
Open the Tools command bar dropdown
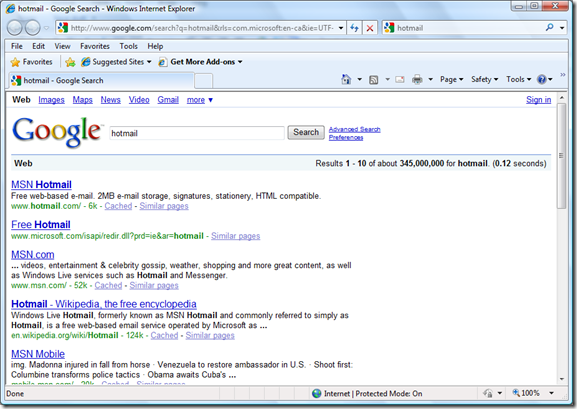518,80
